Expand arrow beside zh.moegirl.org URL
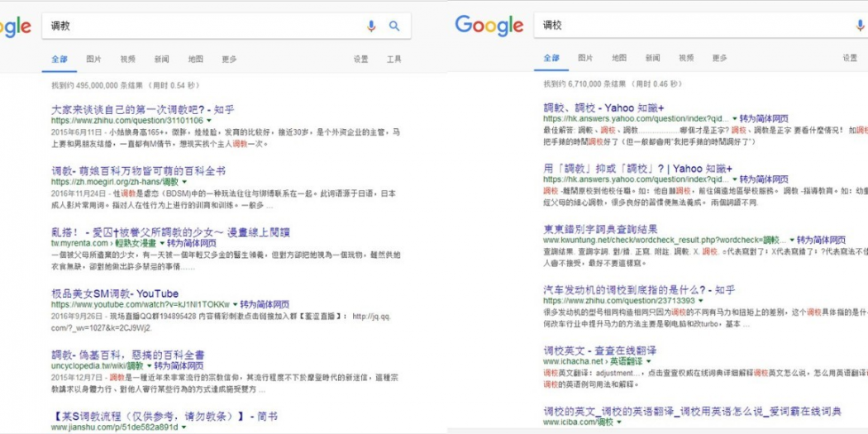868x434 pixels. tap(185, 182)
